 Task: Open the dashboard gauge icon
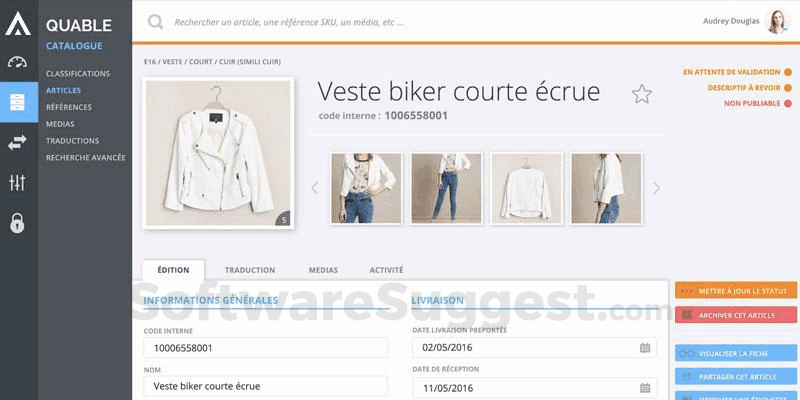pyautogui.click(x=17, y=62)
